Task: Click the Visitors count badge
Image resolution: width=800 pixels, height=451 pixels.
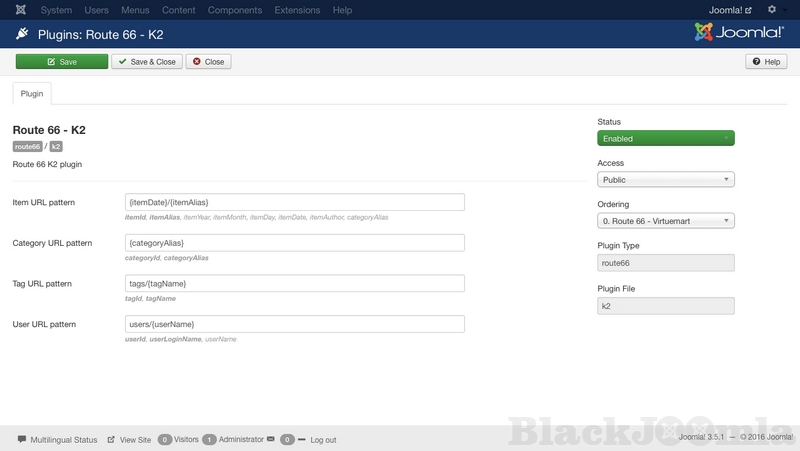Action: coord(165,440)
